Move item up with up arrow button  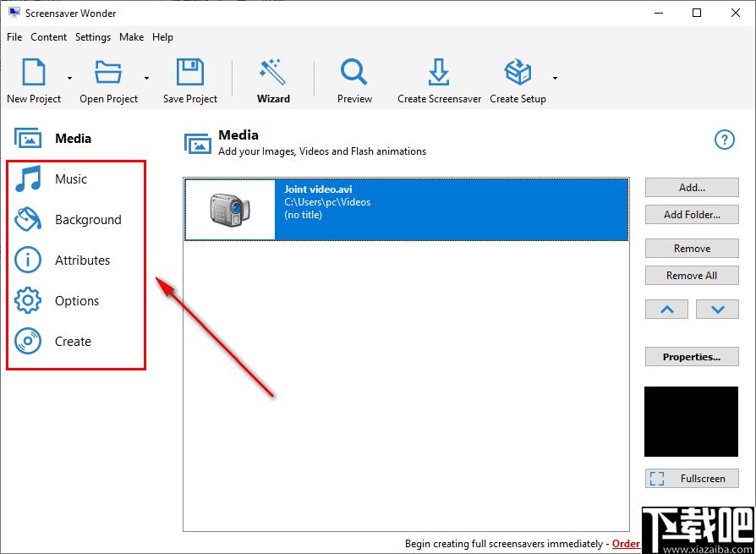pyautogui.click(x=667, y=310)
